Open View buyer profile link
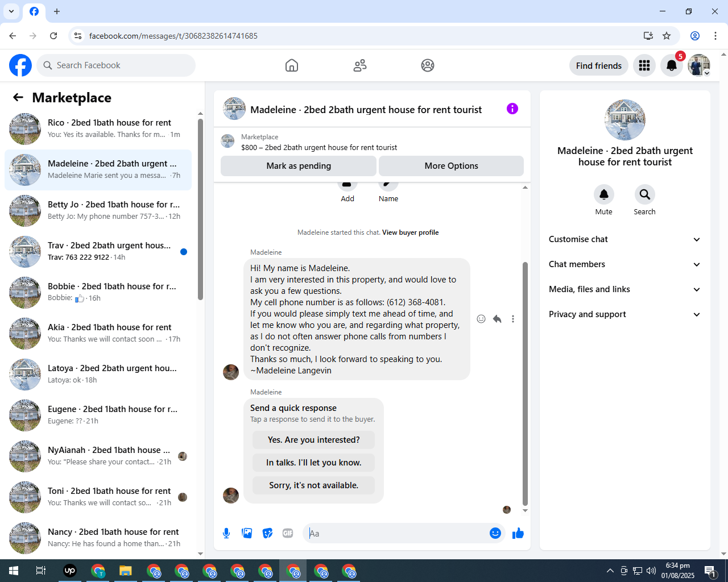728x582 pixels. click(x=410, y=232)
